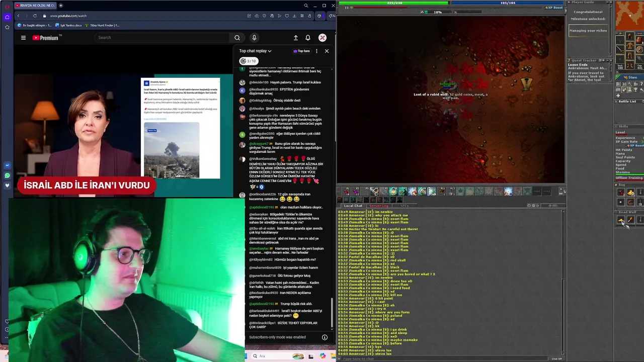
Task: Open the YouTube account avatar menu
Action: click(323, 38)
